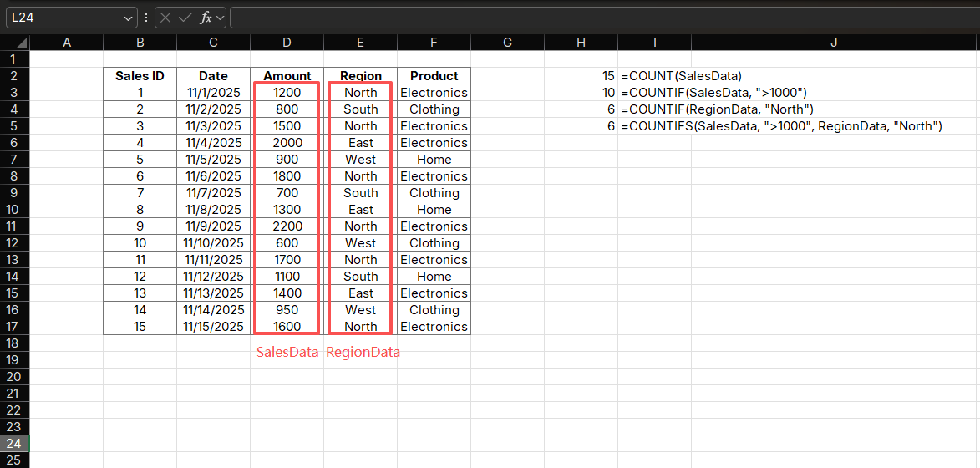
Task: Expand the chevron next to the fx icon
Action: coord(221,18)
